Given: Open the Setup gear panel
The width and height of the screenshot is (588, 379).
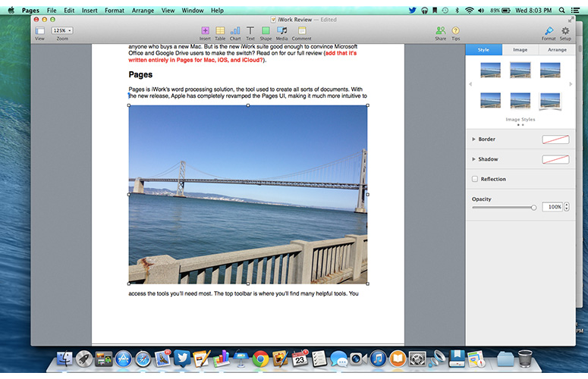Looking at the screenshot, I should tap(565, 30).
